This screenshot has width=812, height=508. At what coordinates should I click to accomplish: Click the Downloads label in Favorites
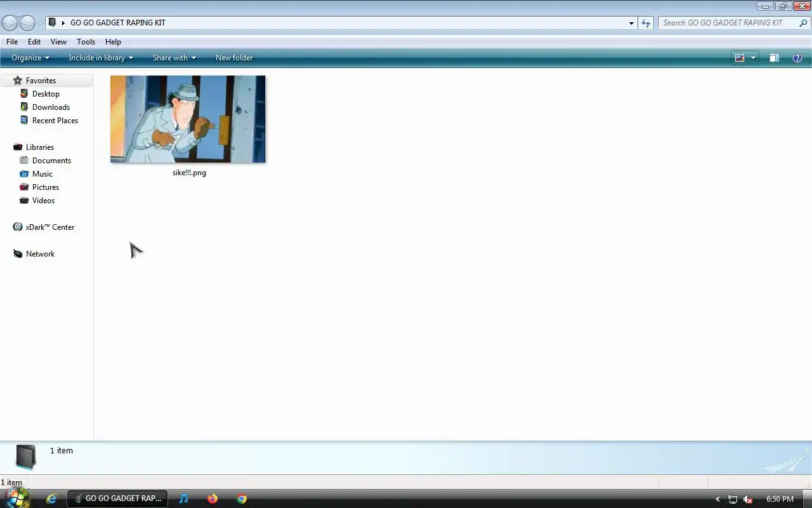click(x=51, y=107)
